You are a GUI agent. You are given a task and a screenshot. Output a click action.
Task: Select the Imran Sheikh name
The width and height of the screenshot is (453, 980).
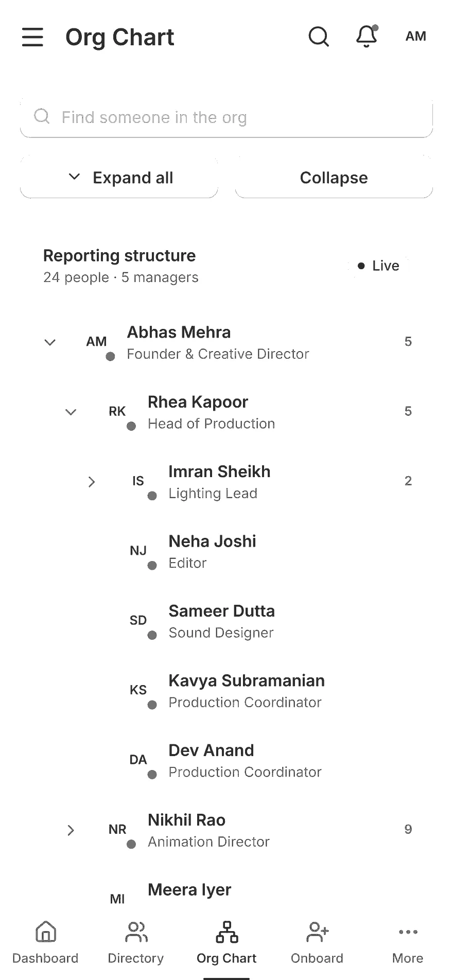click(219, 471)
